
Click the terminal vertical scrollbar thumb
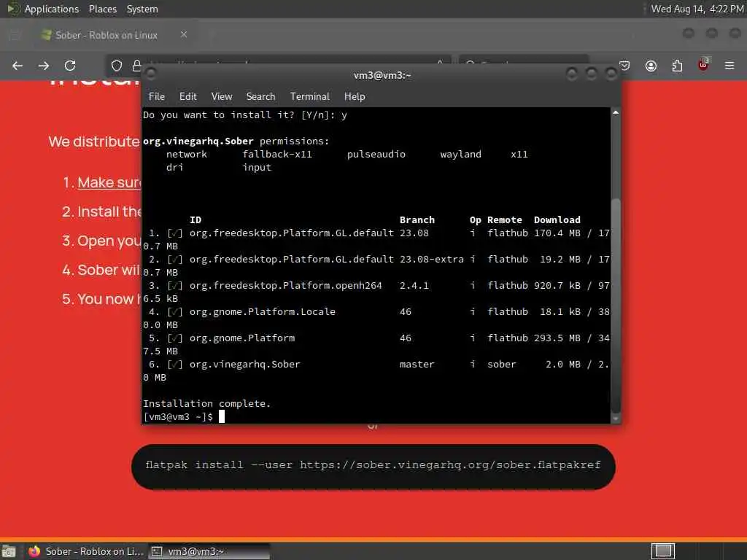coord(616,305)
